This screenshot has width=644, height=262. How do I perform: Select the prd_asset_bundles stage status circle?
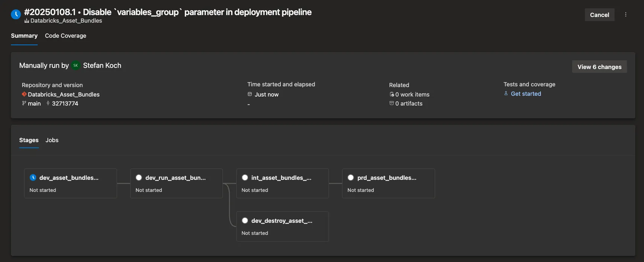(351, 178)
